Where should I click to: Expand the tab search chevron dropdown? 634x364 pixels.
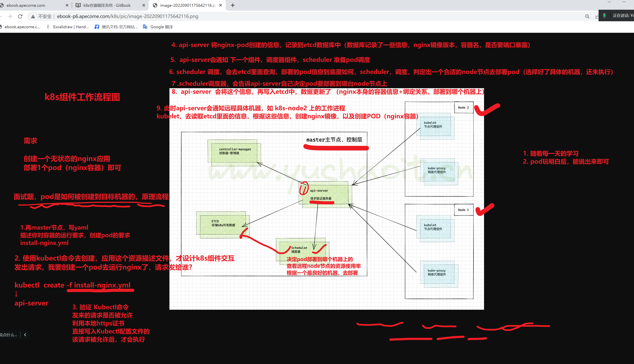pos(609,2)
